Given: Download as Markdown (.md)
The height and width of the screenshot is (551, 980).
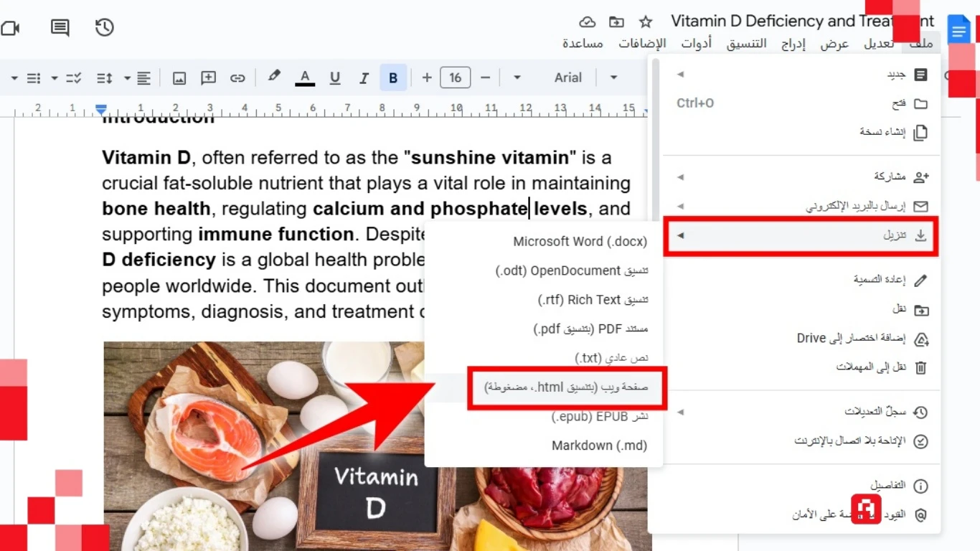Looking at the screenshot, I should (x=599, y=446).
